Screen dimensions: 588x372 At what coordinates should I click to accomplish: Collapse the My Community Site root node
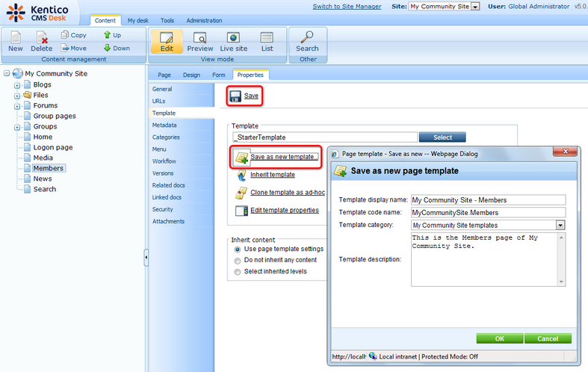point(7,73)
